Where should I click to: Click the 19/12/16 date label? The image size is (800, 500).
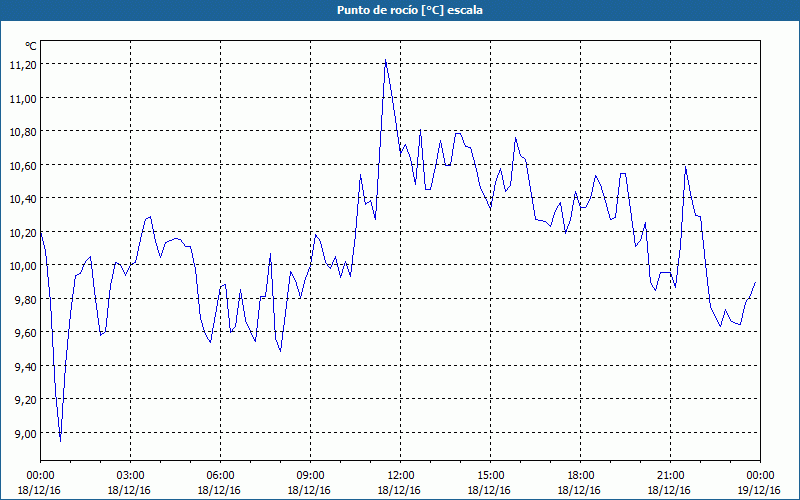coord(759,490)
